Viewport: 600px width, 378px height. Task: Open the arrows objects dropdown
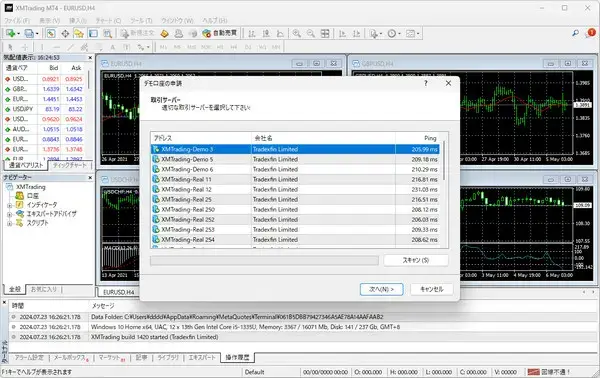[143, 47]
